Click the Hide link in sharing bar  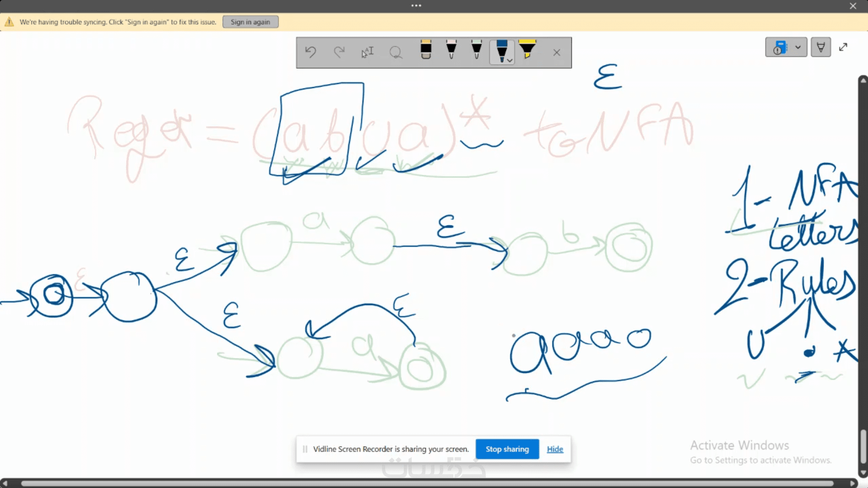coord(555,449)
